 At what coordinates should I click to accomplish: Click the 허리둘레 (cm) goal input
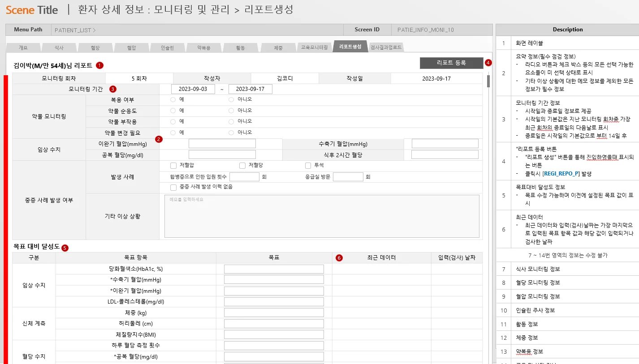[274, 324]
